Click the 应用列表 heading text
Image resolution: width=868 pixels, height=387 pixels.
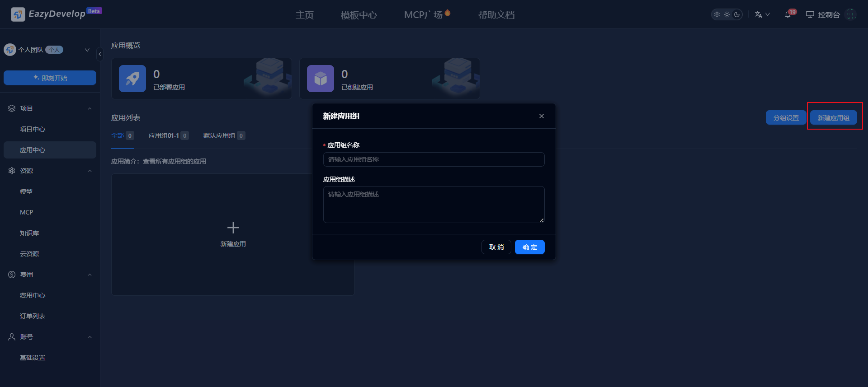pos(126,117)
